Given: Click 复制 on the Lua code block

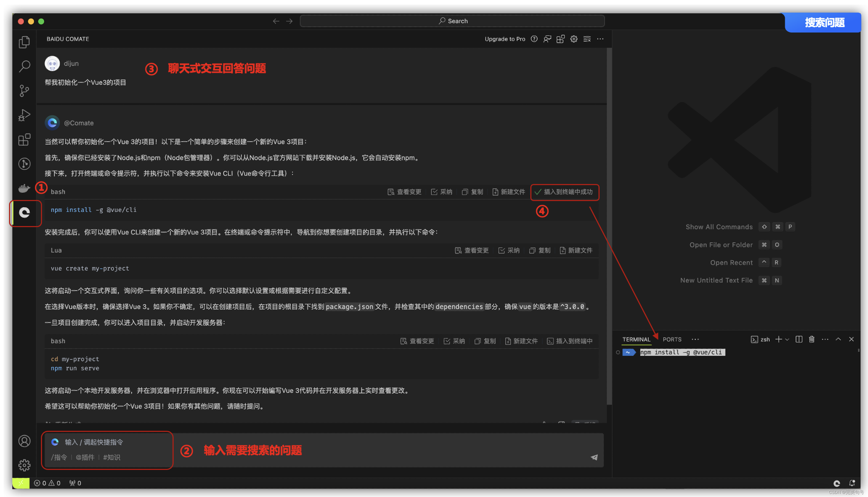Looking at the screenshot, I should pyautogui.click(x=539, y=251).
